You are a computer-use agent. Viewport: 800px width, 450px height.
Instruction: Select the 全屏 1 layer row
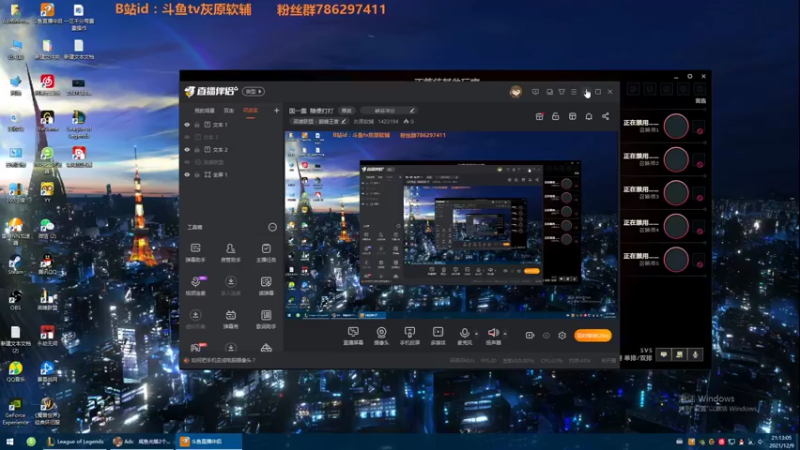pyautogui.click(x=231, y=174)
